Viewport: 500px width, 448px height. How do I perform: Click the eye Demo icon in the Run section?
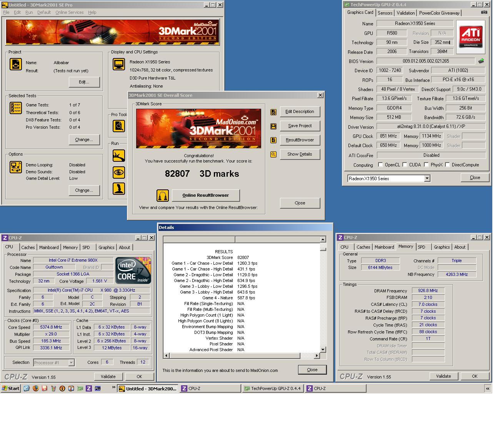pos(119,172)
